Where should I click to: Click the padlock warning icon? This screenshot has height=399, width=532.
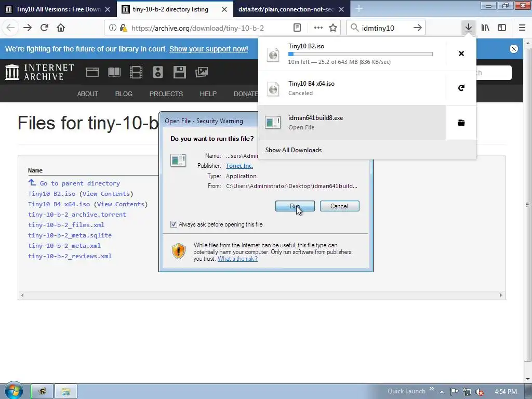click(x=124, y=28)
